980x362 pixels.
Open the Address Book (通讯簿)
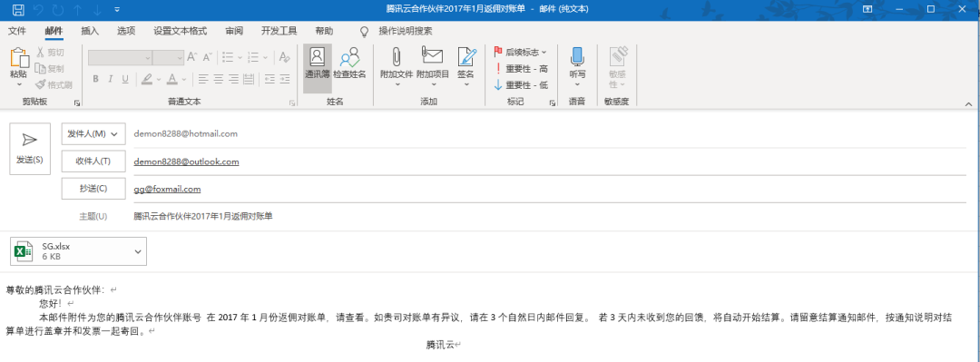coord(318,68)
